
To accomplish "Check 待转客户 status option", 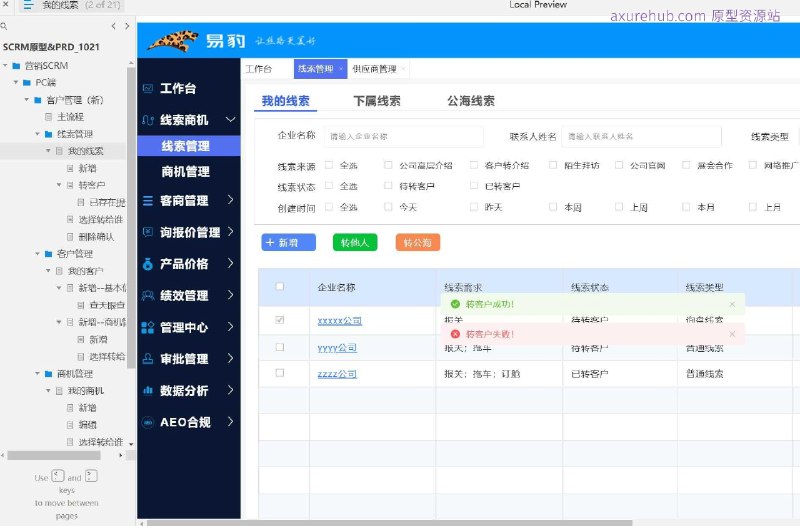I will [x=388, y=186].
